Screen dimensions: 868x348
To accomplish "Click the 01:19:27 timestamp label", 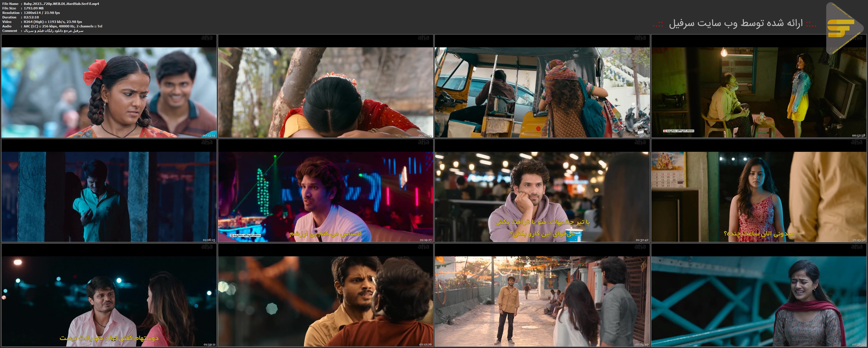I will pyautogui.click(x=426, y=240).
